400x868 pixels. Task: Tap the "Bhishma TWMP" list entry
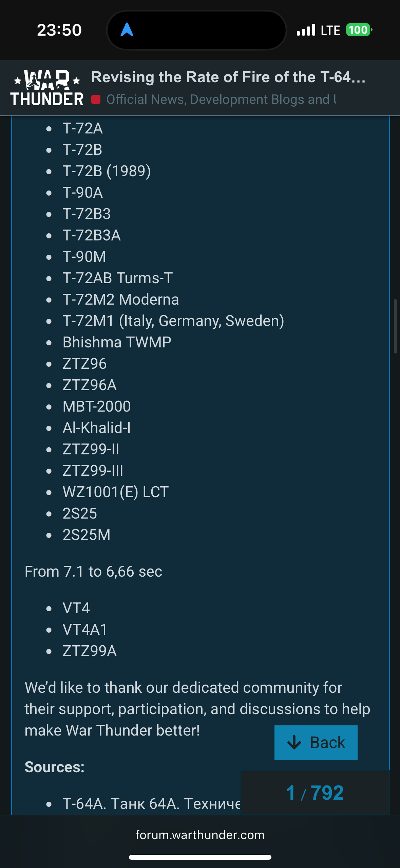[117, 342]
